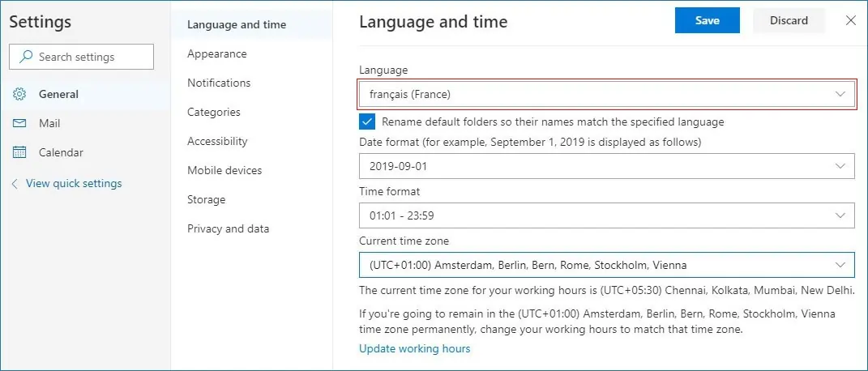Expand the Current time zone dropdown
This screenshot has height=371, width=868.
607,265
